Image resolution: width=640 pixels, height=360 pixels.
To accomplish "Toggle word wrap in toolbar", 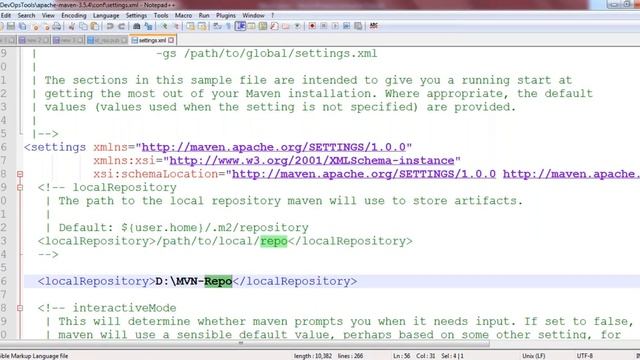I will 217,26.
